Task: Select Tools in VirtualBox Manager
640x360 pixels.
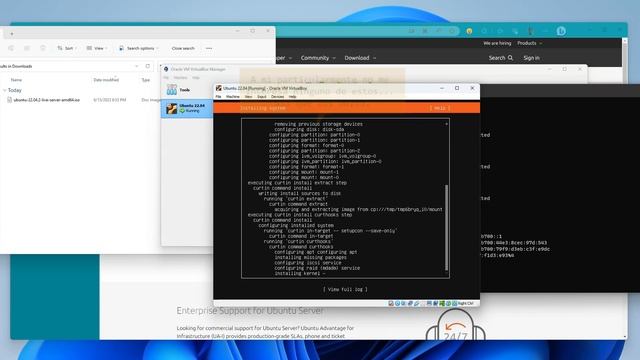Action: [x=187, y=90]
